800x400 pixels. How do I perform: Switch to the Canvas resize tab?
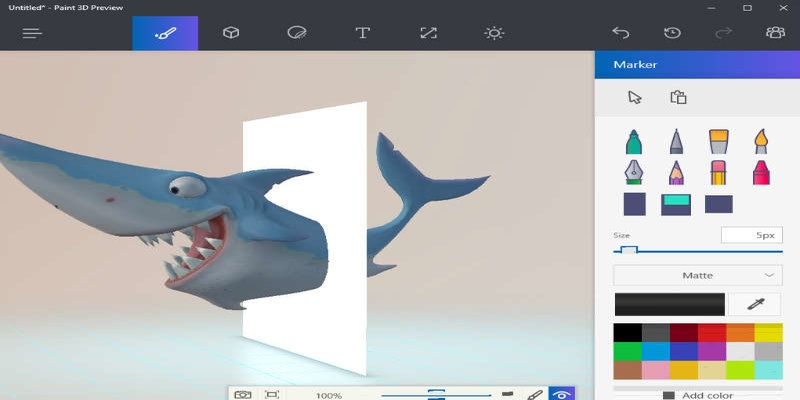click(x=428, y=33)
